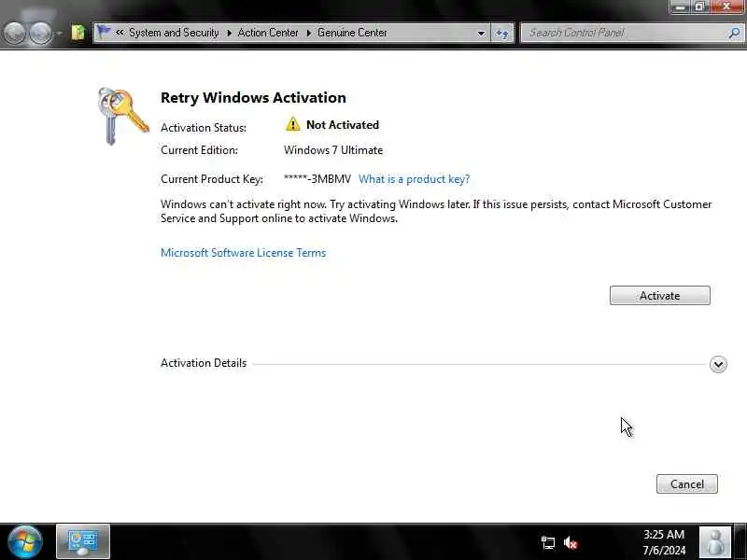Click the Windows 7 Ultimate edition text
The image size is (747, 560).
[x=333, y=150]
